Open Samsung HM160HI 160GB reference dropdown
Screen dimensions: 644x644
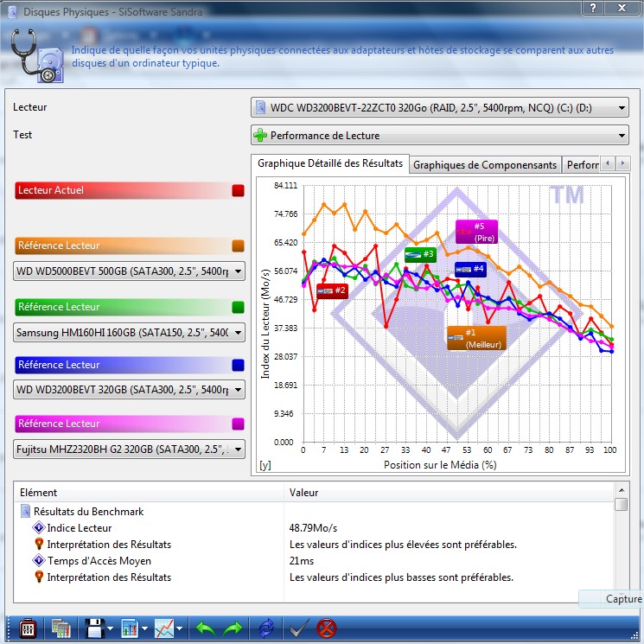click(129, 333)
